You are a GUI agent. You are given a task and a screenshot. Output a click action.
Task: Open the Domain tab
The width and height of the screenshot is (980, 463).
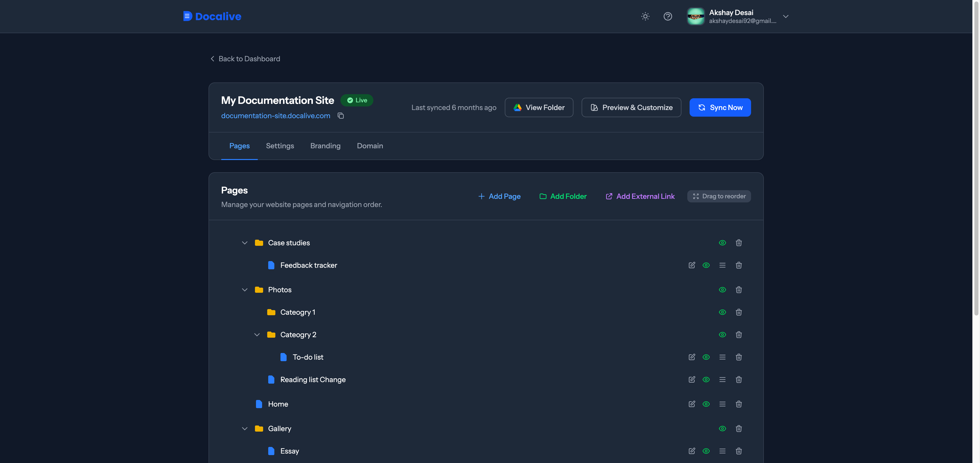click(x=370, y=146)
